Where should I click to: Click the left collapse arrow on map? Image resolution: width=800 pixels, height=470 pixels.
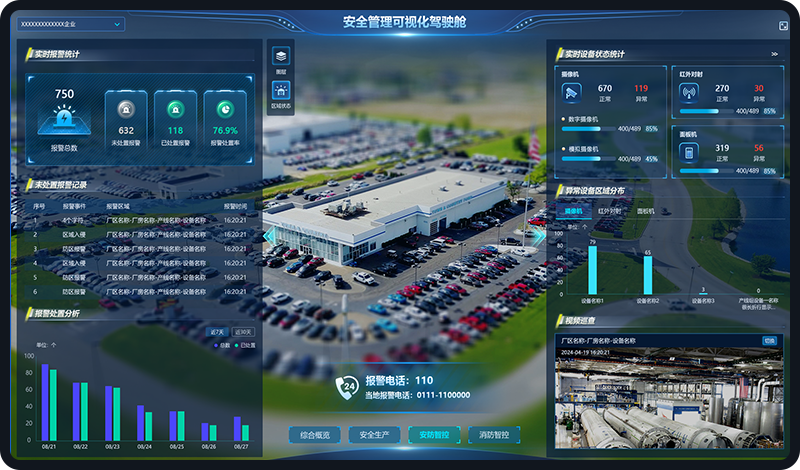[x=268, y=235]
